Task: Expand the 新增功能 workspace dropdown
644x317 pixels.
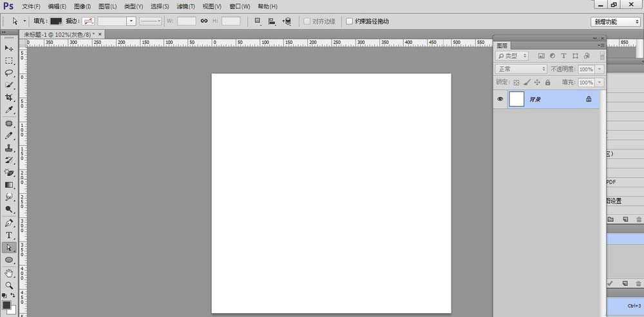Action: click(615, 22)
